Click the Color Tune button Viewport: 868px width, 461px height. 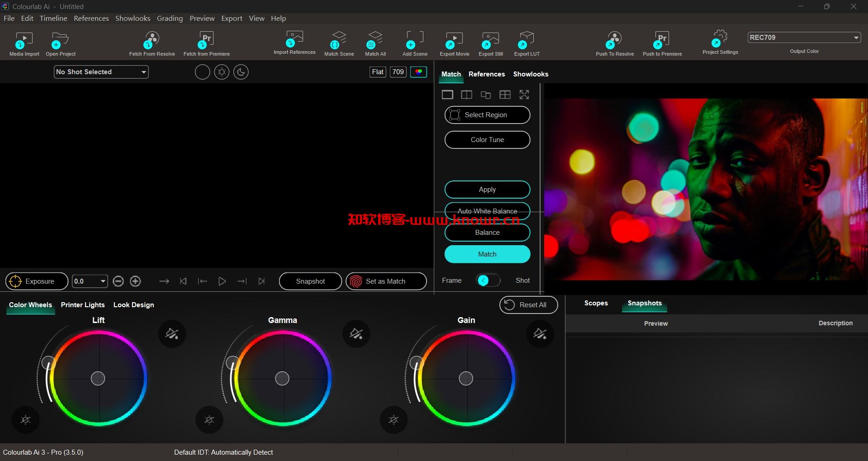[x=487, y=140]
